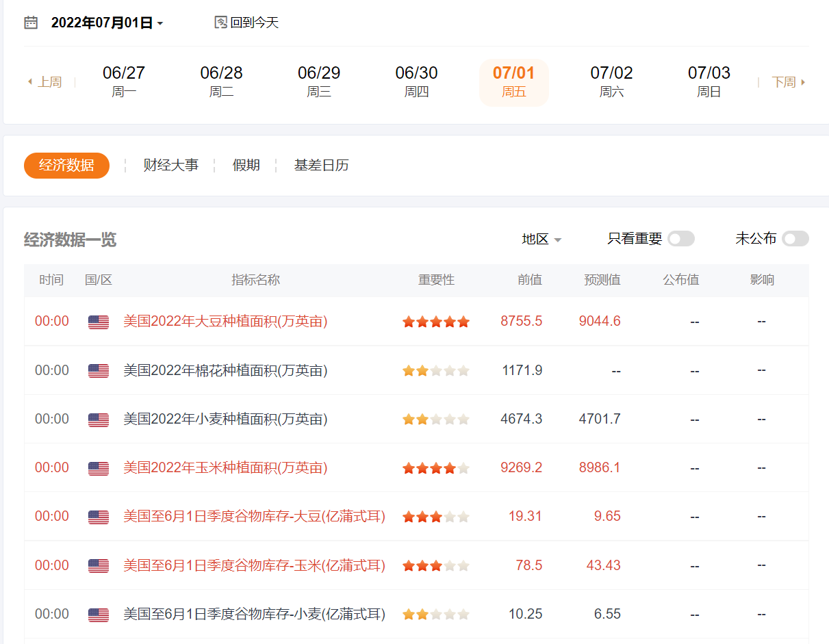This screenshot has width=829, height=644.
Task: Select the 06/29 周三 date
Action: click(x=319, y=81)
